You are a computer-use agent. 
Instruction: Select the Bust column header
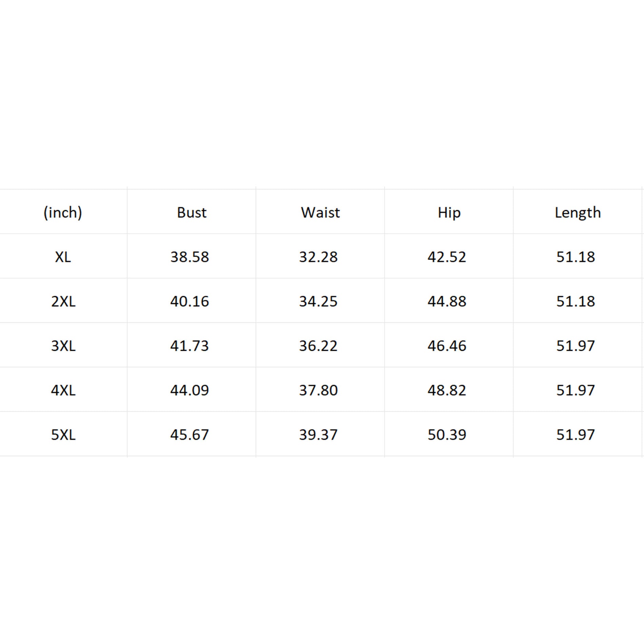click(x=192, y=213)
